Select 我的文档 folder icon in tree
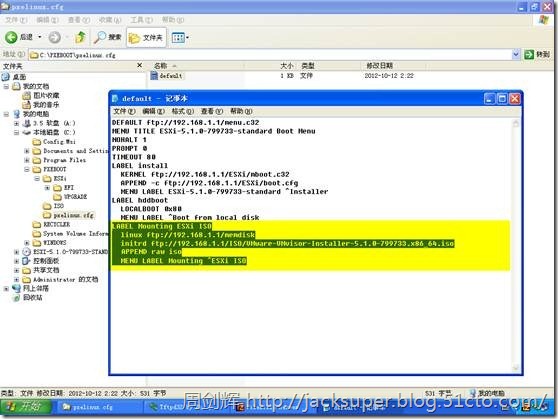This screenshot has height=419, width=558. click(16, 86)
